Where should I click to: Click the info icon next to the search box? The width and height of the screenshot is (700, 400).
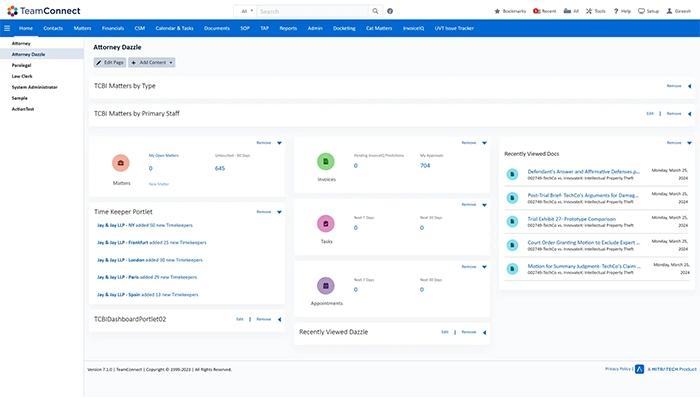coord(390,11)
